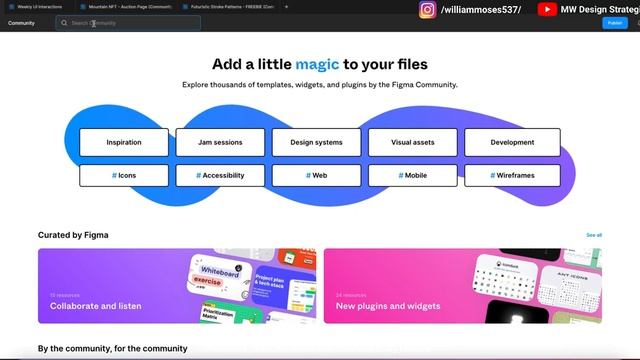Select the #Accessibility tag
The width and height of the screenshot is (640, 360).
[x=220, y=176]
